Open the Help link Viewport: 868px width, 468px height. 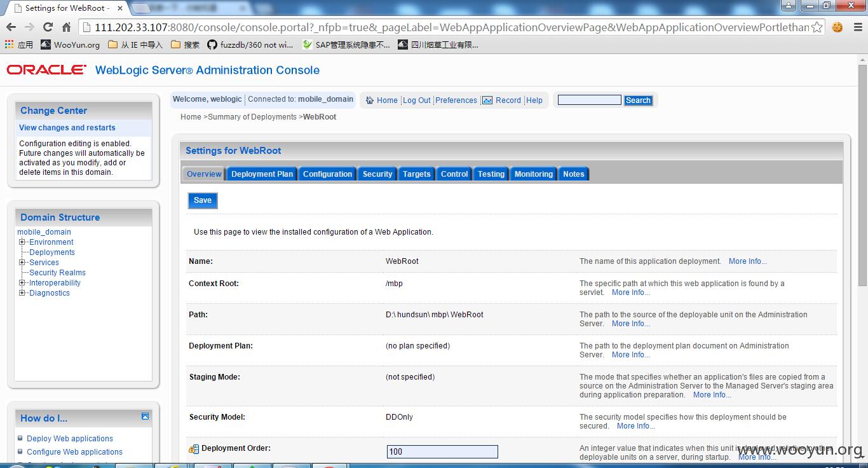pos(534,100)
